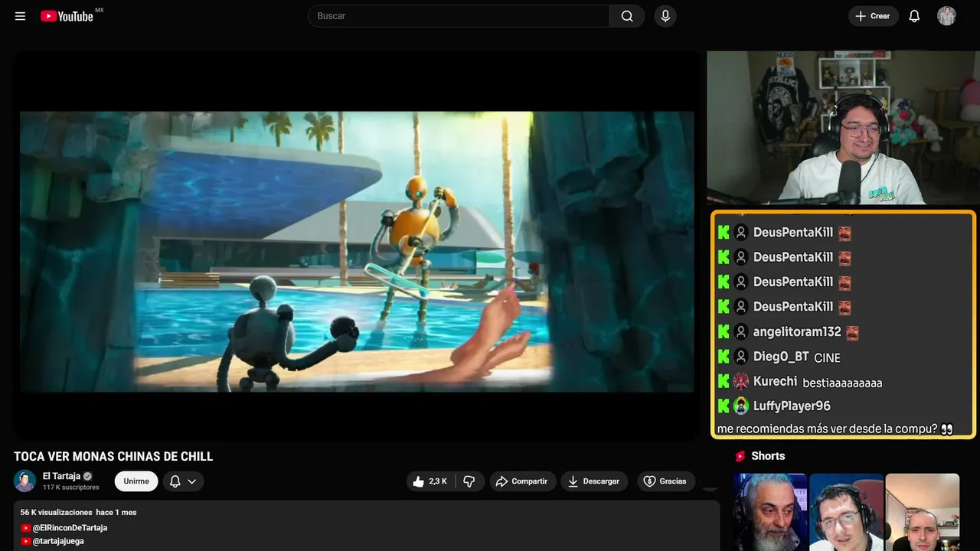Click the LuffyPlayer96 chat username
The height and width of the screenshot is (551, 980).
tap(792, 406)
